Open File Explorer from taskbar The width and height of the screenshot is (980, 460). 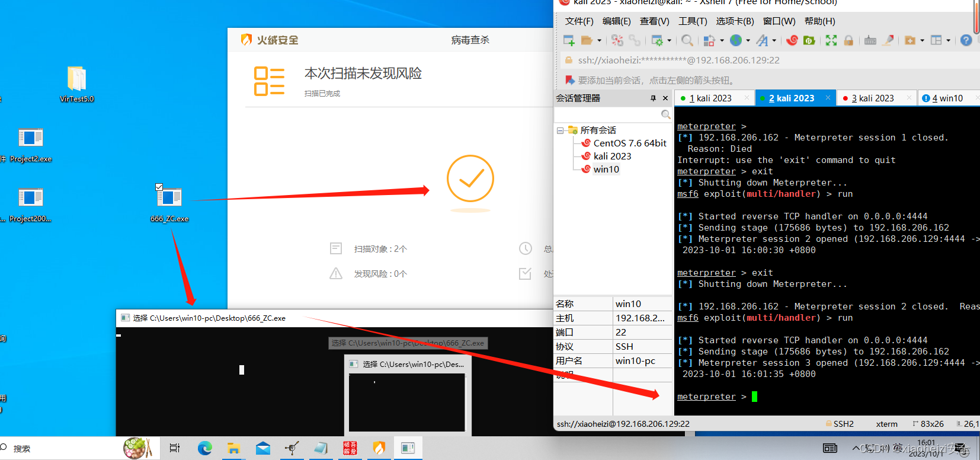tap(234, 448)
